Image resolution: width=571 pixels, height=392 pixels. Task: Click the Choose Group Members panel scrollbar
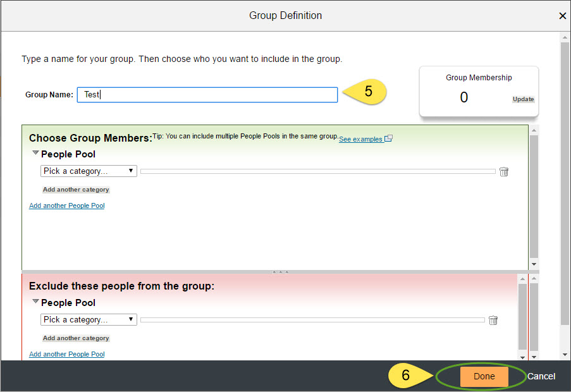534,197
